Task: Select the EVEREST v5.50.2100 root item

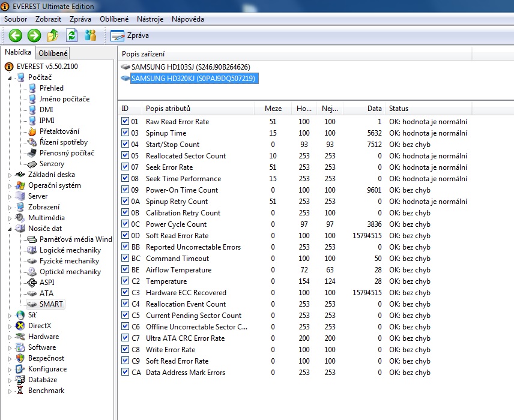Action: 41,67
